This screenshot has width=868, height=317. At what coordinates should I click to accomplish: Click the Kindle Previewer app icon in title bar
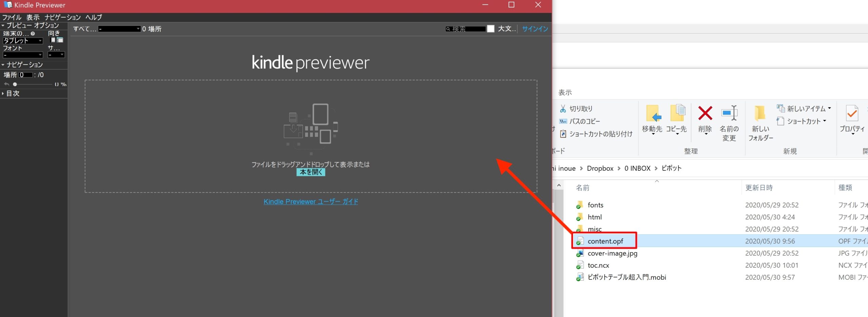click(x=8, y=5)
